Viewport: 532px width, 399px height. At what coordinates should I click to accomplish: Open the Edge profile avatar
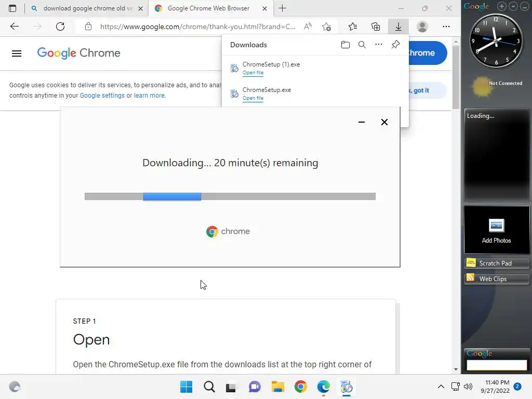422,26
